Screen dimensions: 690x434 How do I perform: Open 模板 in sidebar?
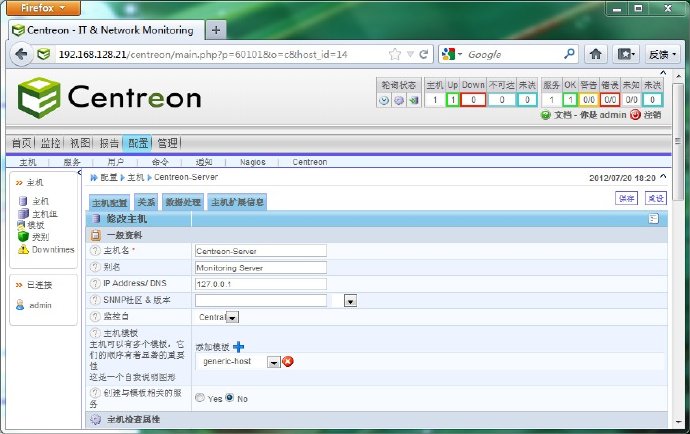tap(36, 225)
